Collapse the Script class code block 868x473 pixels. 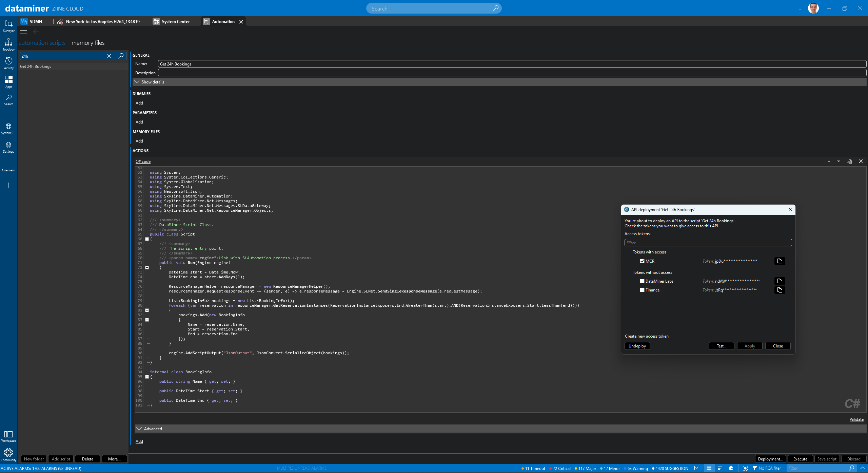147,239
